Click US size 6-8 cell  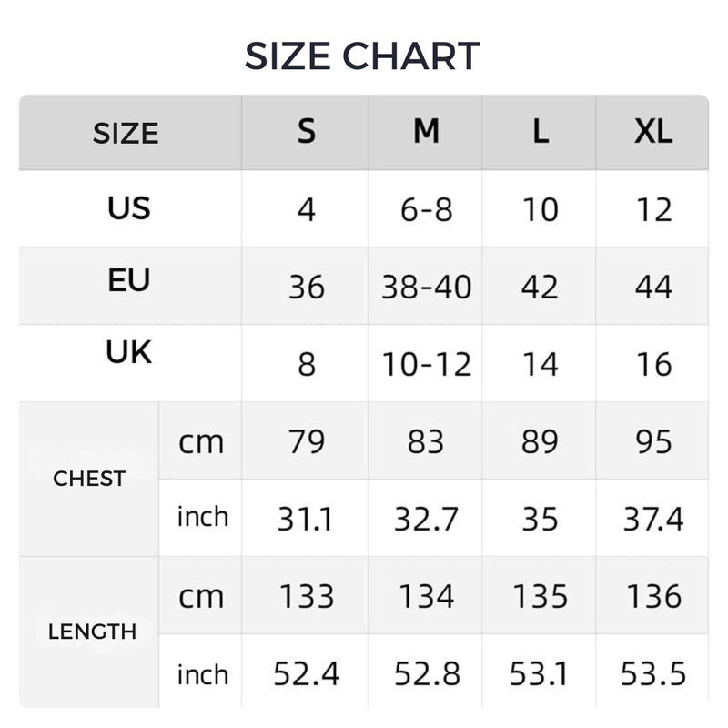pos(426,210)
